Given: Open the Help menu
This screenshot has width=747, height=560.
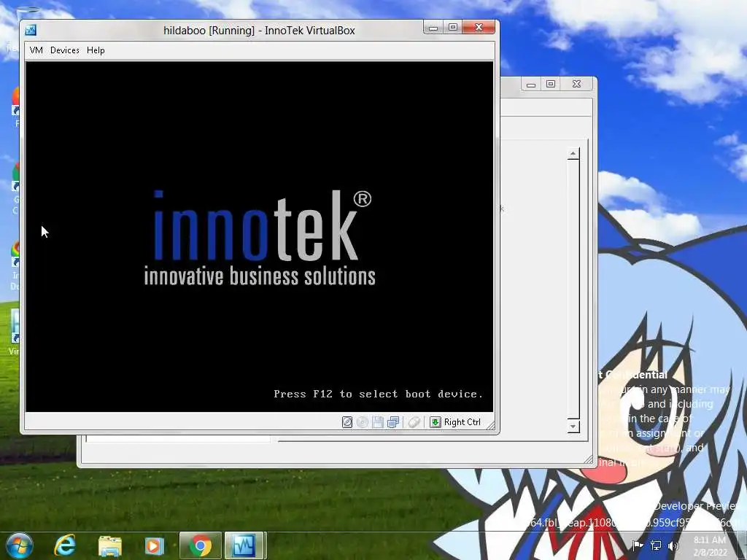Looking at the screenshot, I should pyautogui.click(x=96, y=50).
